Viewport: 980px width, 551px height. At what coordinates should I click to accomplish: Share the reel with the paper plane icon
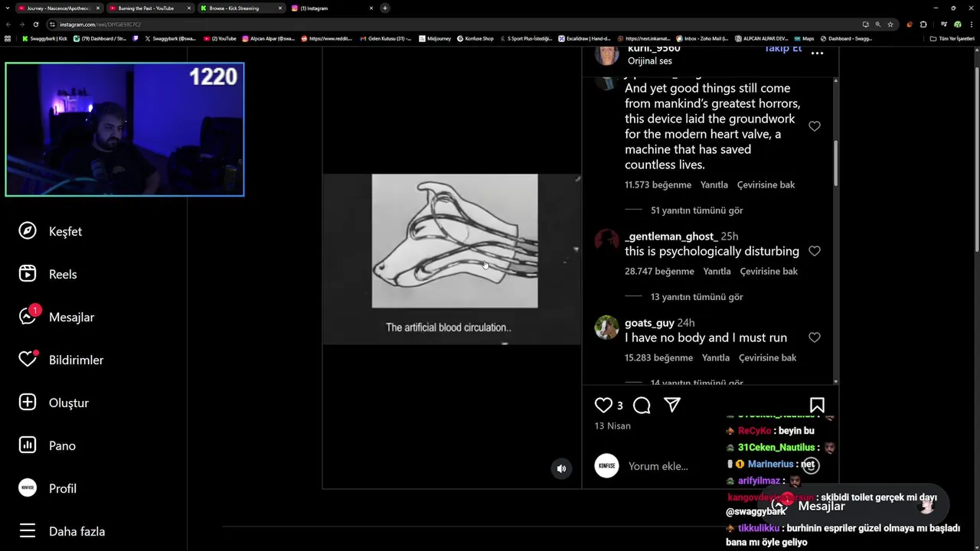tap(672, 405)
